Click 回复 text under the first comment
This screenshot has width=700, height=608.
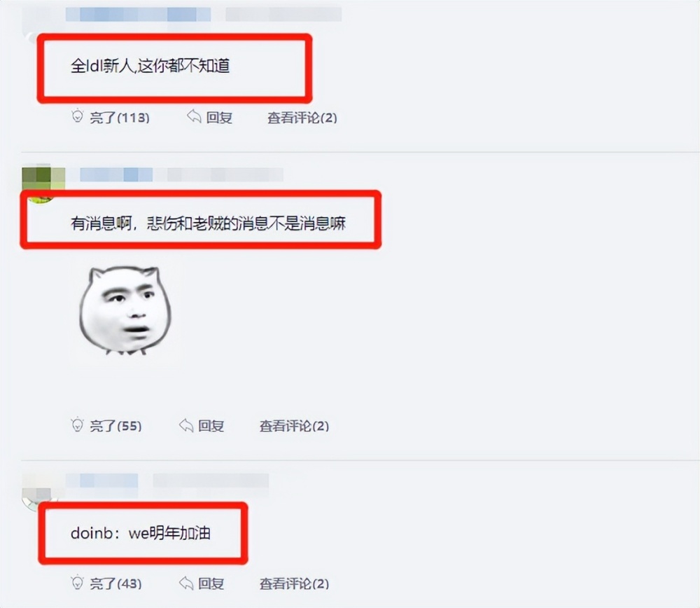point(219,118)
